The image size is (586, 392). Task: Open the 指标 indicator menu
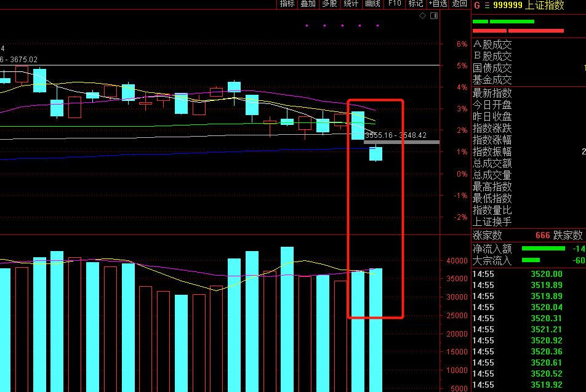click(287, 4)
